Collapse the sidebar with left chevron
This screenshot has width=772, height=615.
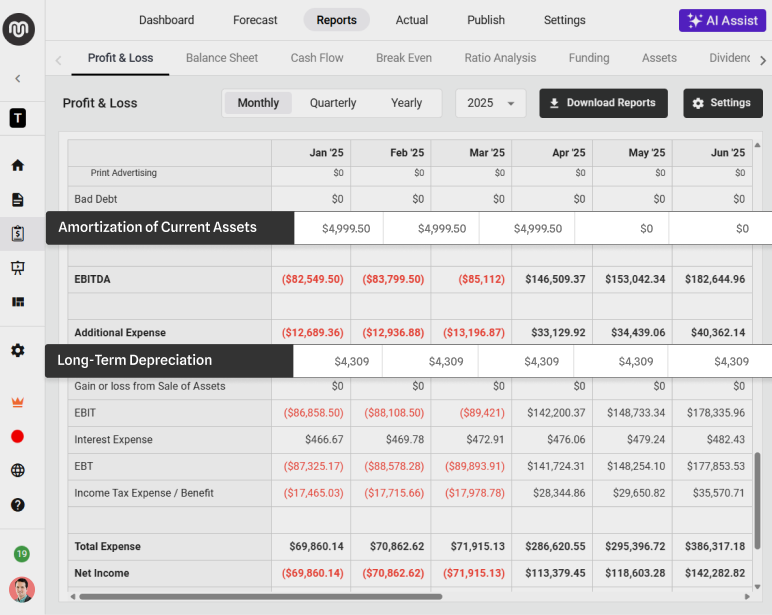coord(18,78)
